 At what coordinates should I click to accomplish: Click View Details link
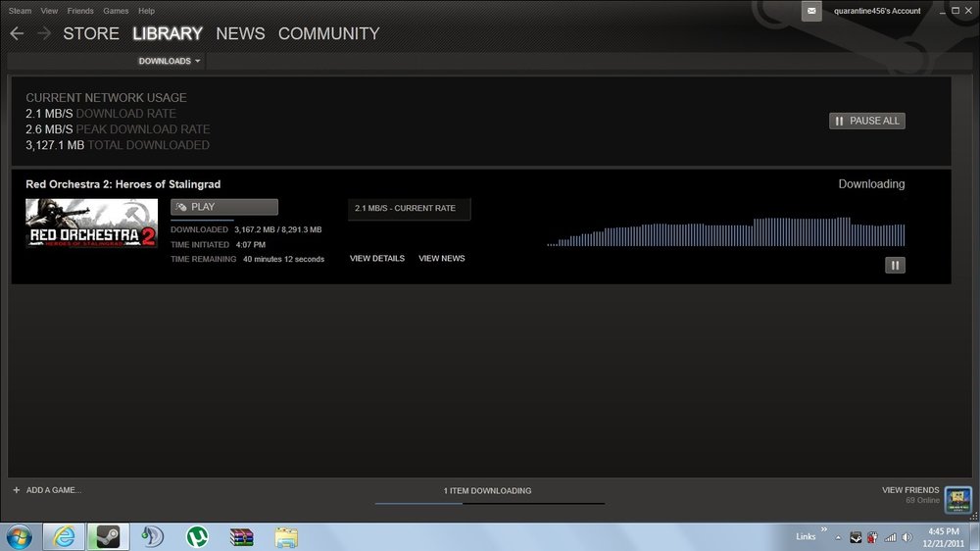click(377, 258)
